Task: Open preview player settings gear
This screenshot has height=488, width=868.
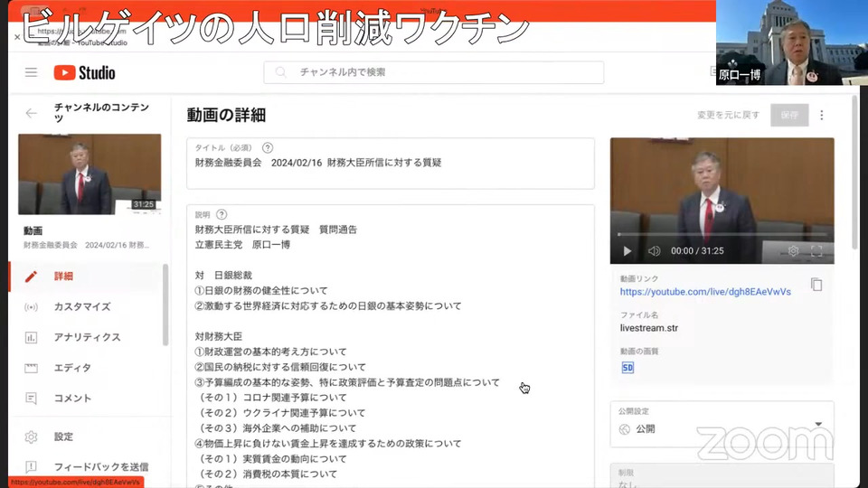Action: [793, 251]
